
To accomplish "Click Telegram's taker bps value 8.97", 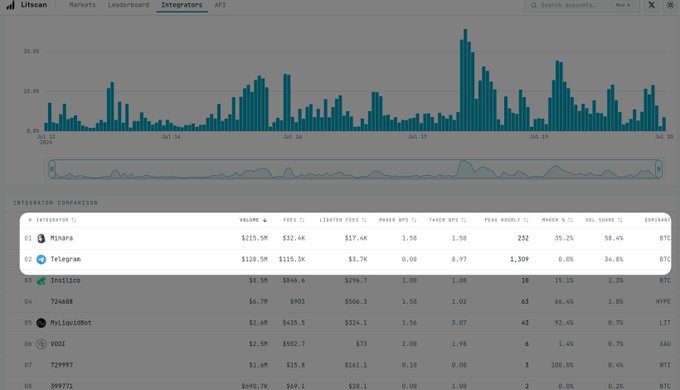I will click(x=459, y=259).
